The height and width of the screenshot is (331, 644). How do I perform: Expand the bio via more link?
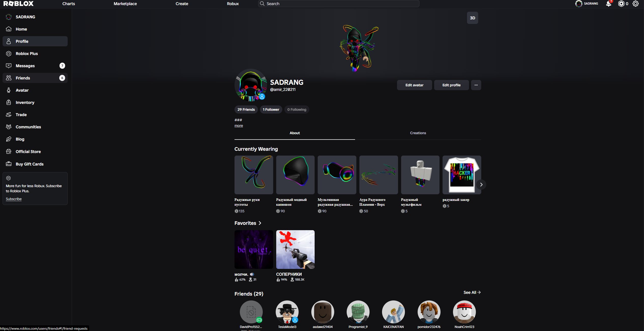coord(239,126)
